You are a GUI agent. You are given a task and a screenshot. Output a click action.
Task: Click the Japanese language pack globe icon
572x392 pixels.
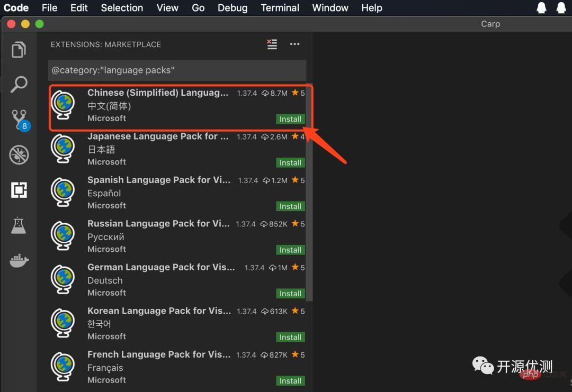(63, 149)
